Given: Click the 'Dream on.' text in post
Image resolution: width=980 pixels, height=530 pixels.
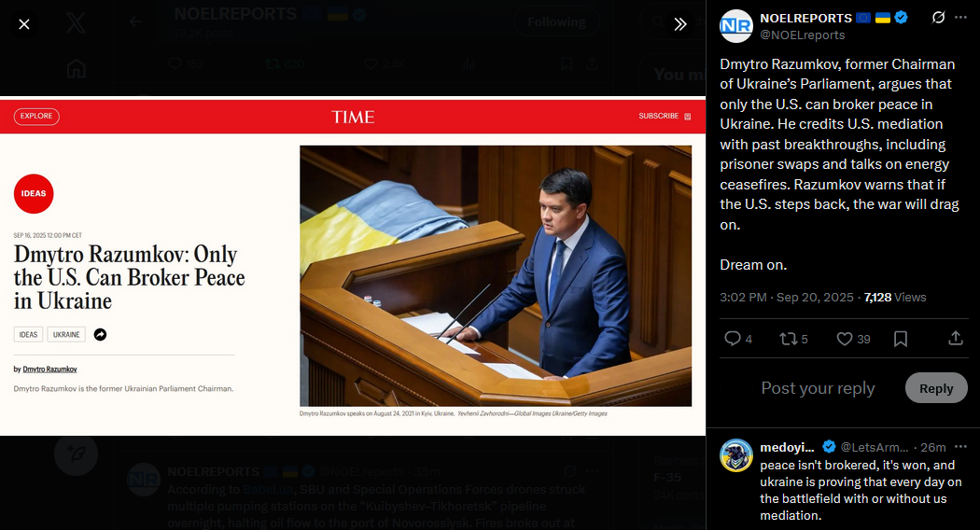Looking at the screenshot, I should coord(753,265).
